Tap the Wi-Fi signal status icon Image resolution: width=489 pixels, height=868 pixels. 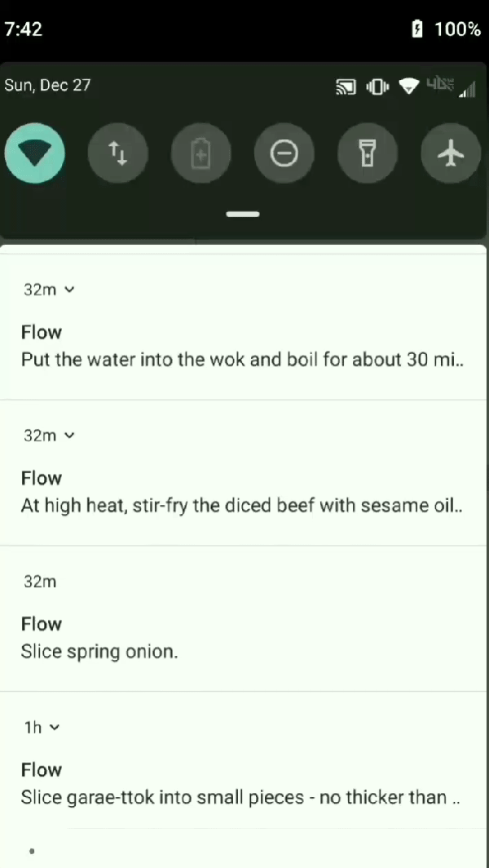tap(408, 86)
